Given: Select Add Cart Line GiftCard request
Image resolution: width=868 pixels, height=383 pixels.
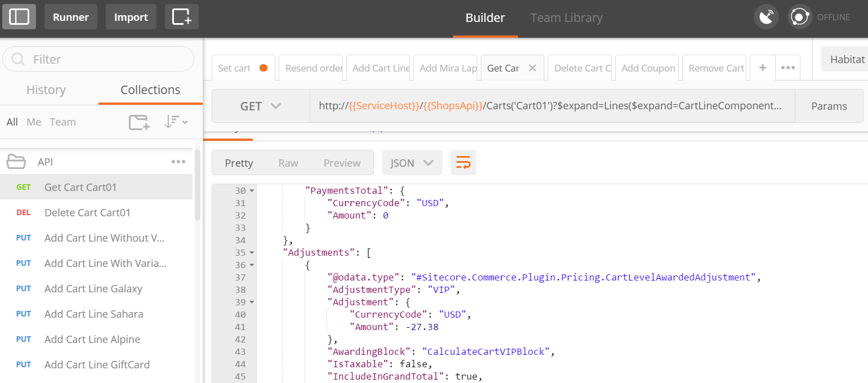Looking at the screenshot, I should click(x=96, y=364).
